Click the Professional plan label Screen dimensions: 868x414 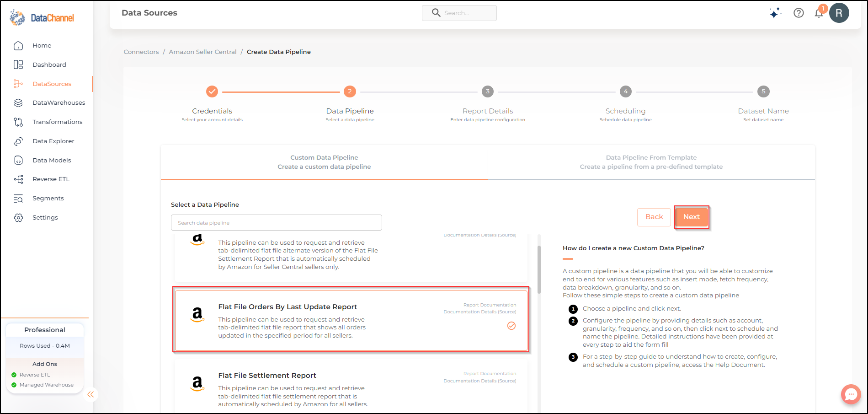click(x=45, y=330)
